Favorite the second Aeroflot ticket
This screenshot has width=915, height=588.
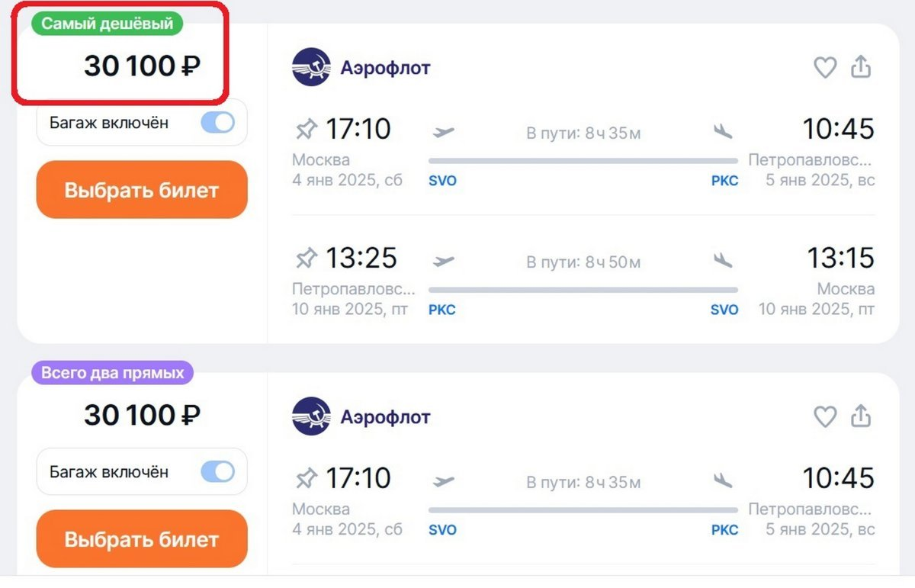(x=825, y=416)
